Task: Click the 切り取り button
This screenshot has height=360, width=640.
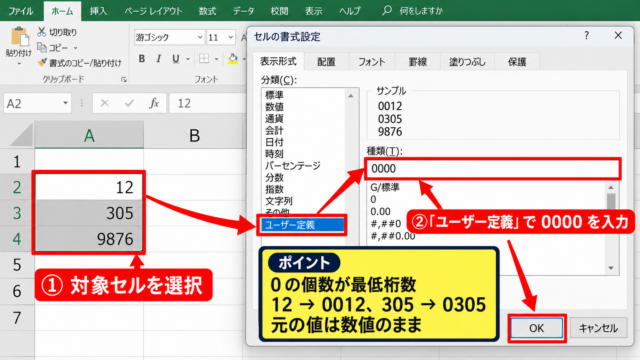Action: (x=58, y=32)
